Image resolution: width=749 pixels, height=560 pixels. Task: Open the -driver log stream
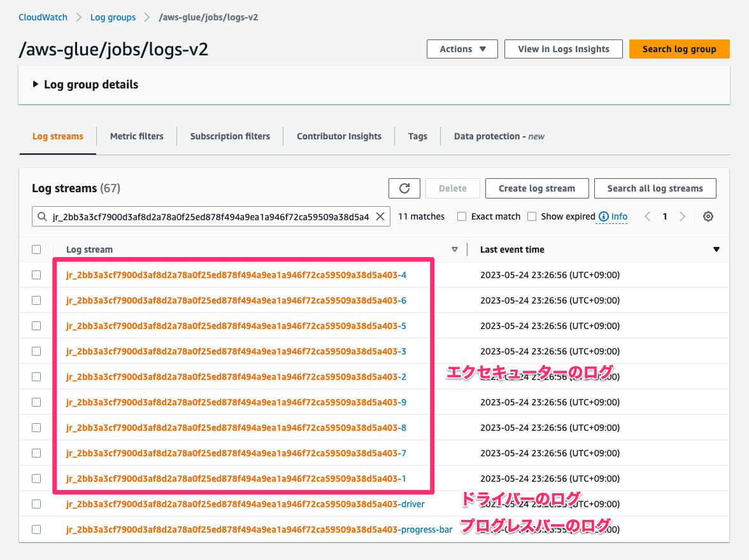pyautogui.click(x=245, y=504)
